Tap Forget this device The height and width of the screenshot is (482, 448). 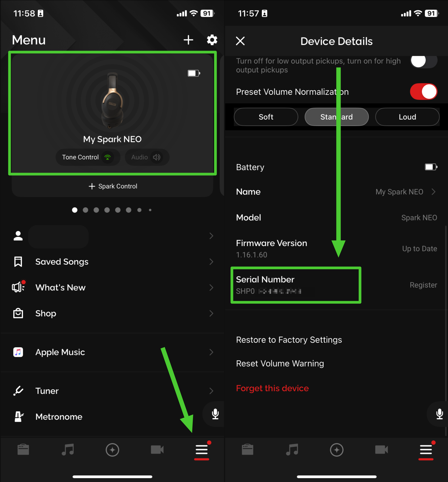(272, 388)
